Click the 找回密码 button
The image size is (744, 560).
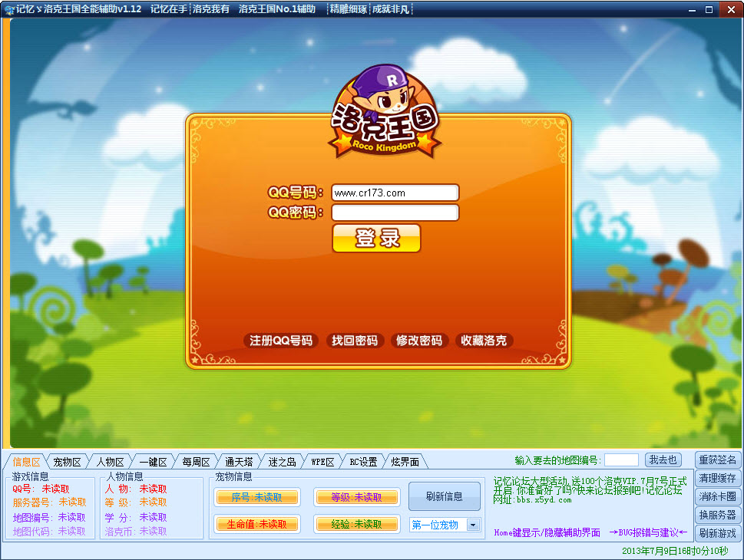(x=355, y=341)
